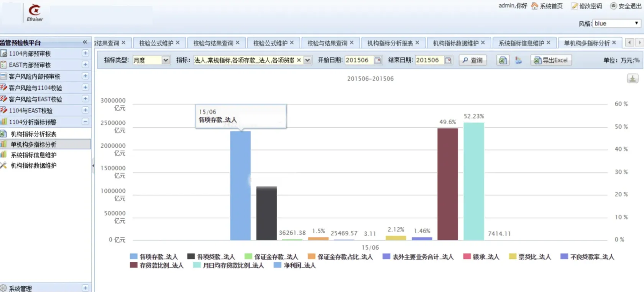
Task: Toggle 各项存款_法人 series in chart legend
Action: (154, 257)
